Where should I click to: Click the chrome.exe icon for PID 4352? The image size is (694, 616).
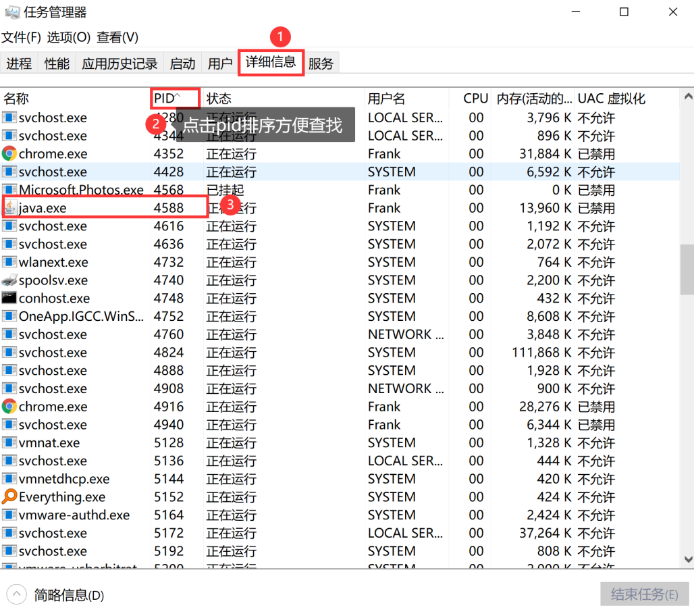point(9,154)
